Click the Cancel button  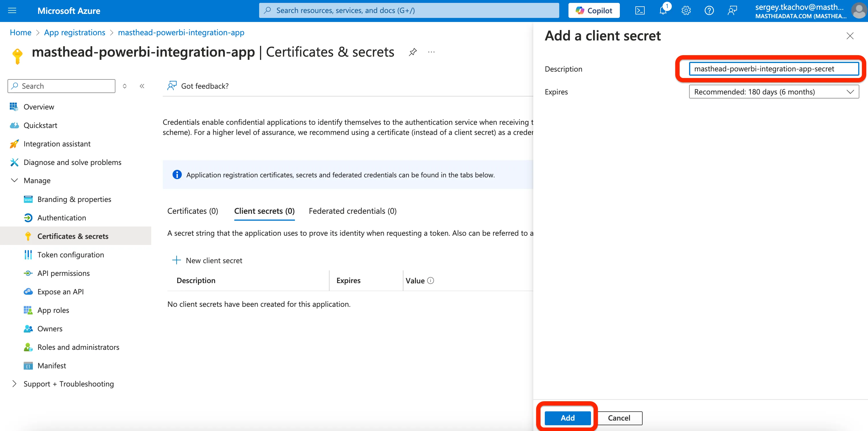[x=619, y=418]
